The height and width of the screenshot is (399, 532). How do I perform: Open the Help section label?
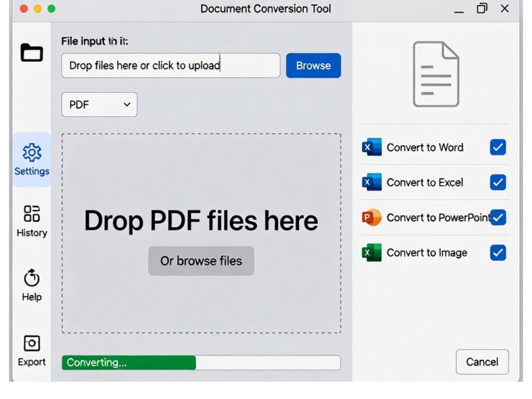point(32,297)
